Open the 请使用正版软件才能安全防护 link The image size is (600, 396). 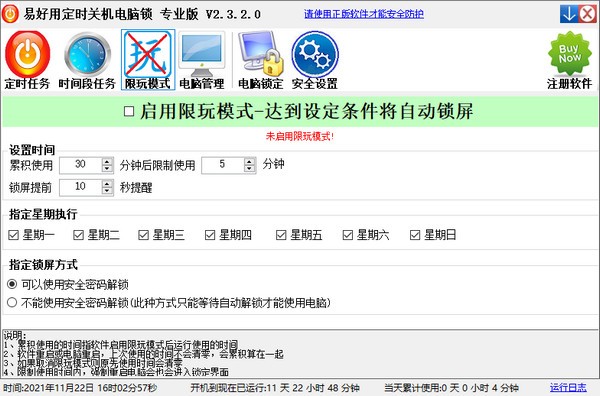tap(364, 14)
